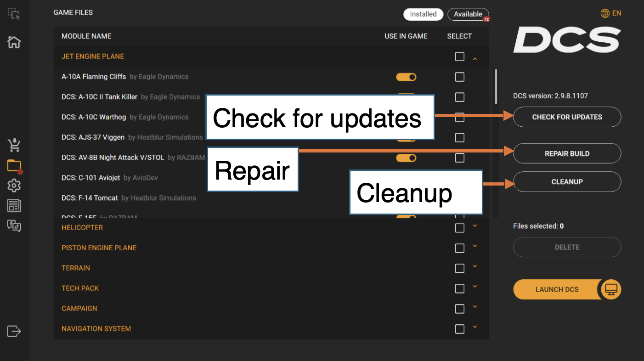Screen dimensions: 644x361
Task: Select the Installed modules tab
Action: (423, 14)
